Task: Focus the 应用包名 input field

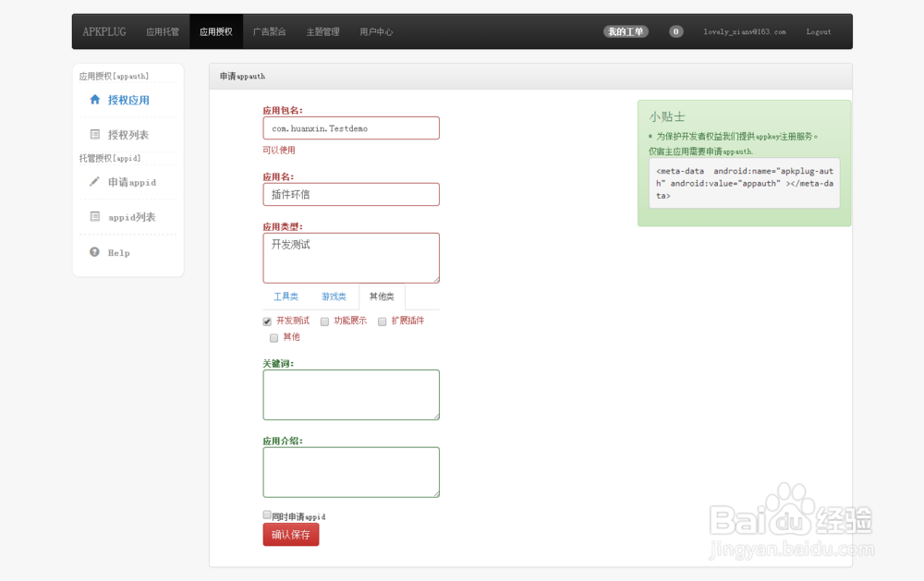Action: (351, 127)
